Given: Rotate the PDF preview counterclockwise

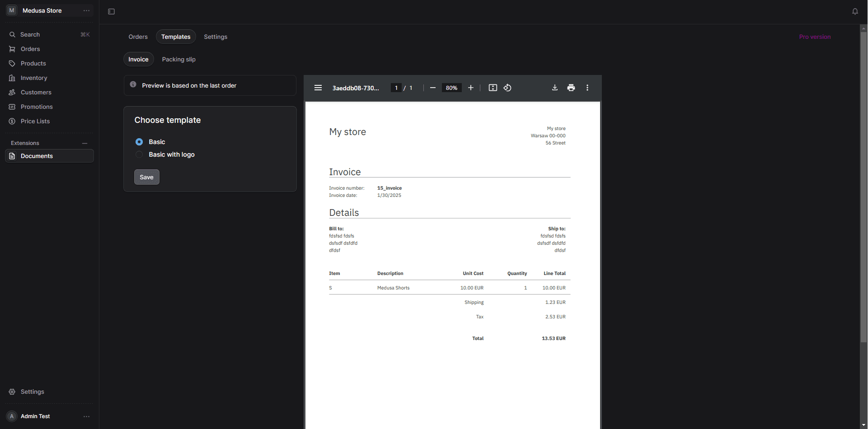Looking at the screenshot, I should [x=507, y=88].
